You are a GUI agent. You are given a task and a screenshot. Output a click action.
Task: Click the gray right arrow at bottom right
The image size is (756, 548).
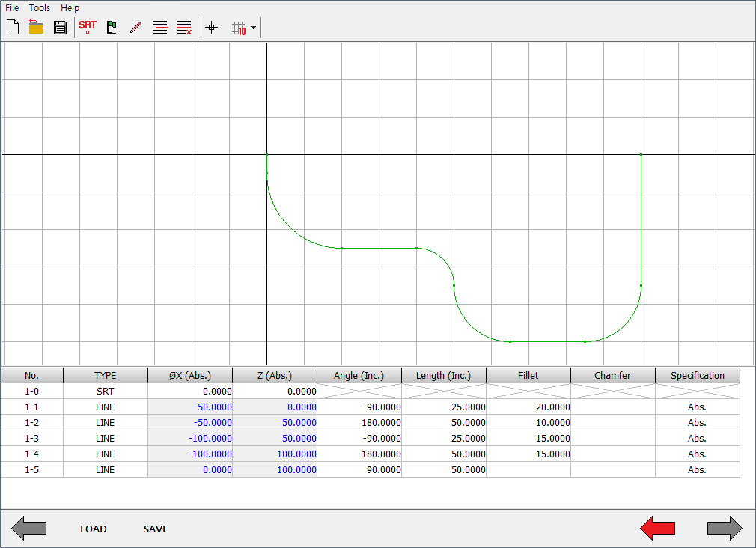725,529
